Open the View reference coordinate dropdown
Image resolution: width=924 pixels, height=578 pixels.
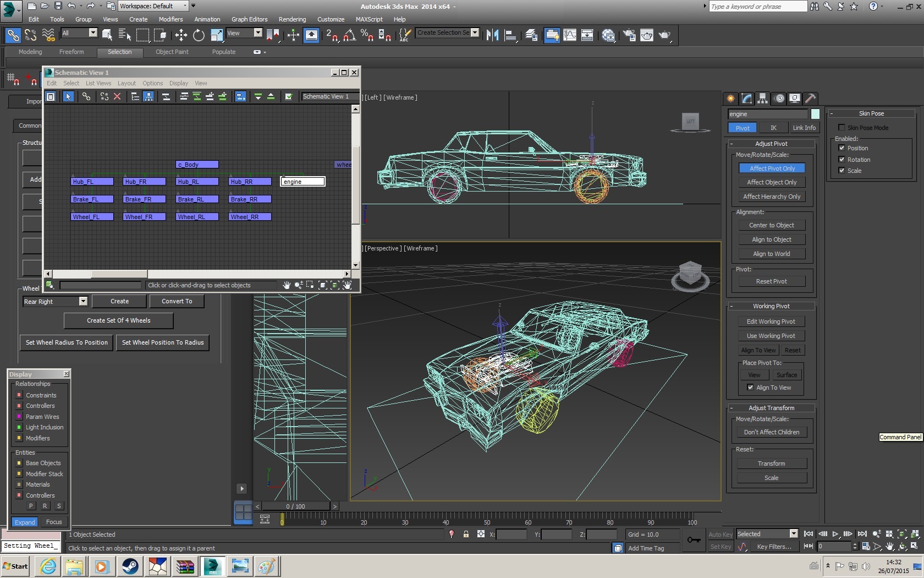click(257, 33)
